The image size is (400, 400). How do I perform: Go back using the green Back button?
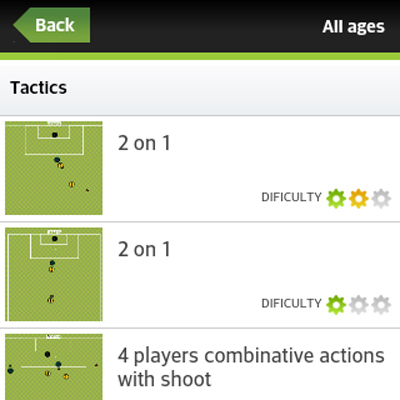pos(52,25)
